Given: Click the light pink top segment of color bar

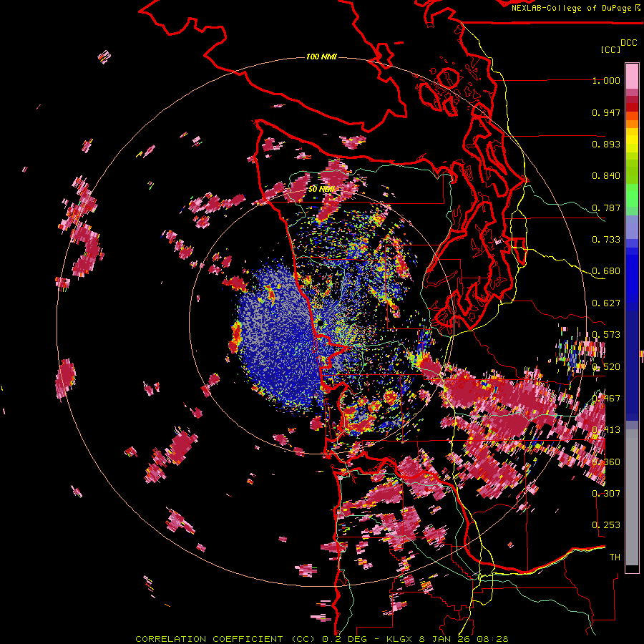Looking at the screenshot, I should (x=632, y=76).
